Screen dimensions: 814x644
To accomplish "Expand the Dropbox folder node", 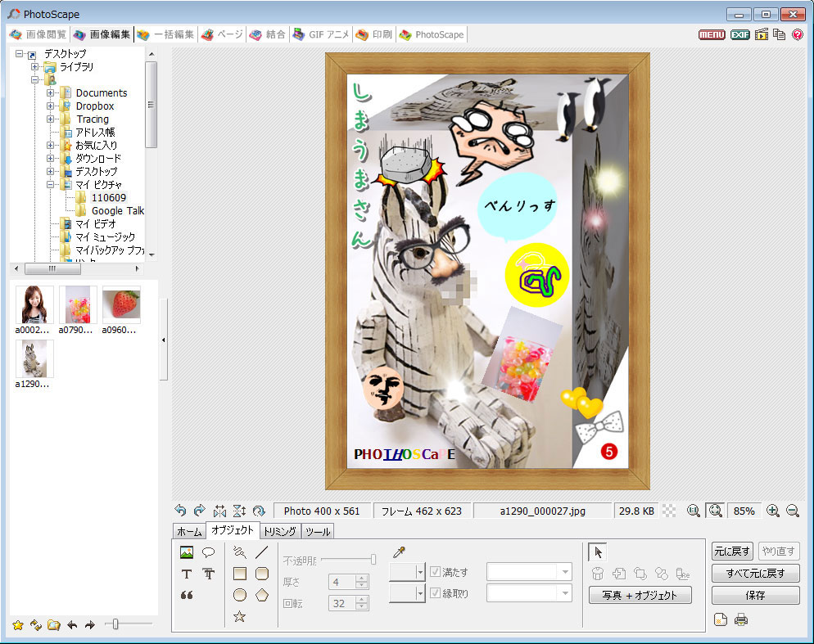I will click(x=50, y=106).
